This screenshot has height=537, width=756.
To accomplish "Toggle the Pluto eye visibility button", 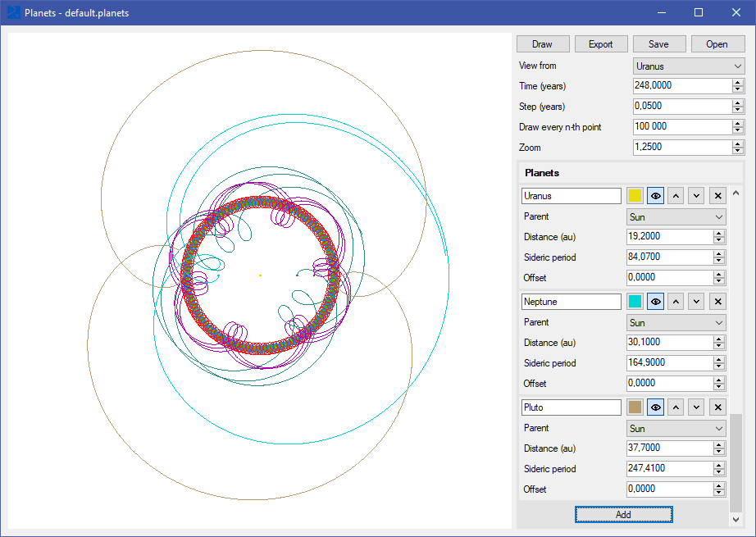I will click(655, 407).
